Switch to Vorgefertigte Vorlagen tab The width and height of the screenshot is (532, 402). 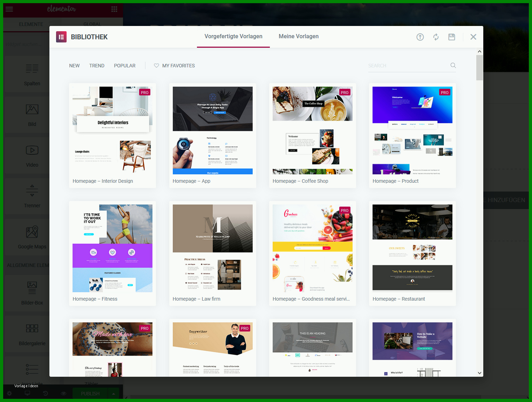coord(233,36)
